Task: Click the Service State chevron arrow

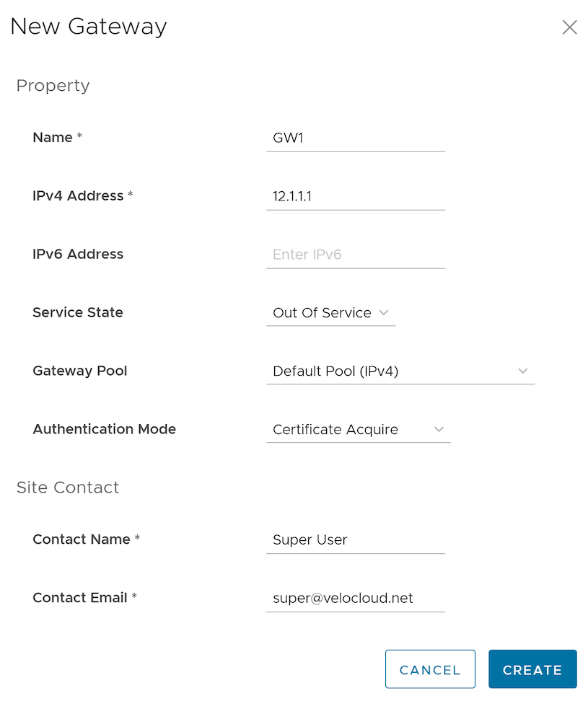Action: pos(384,312)
